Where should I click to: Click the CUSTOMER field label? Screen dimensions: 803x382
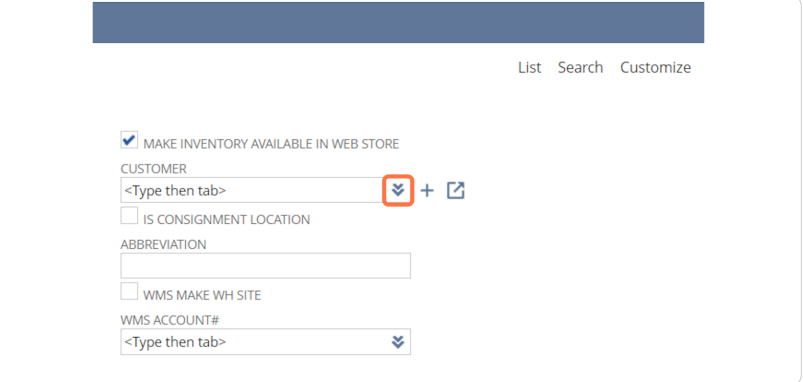tap(154, 168)
